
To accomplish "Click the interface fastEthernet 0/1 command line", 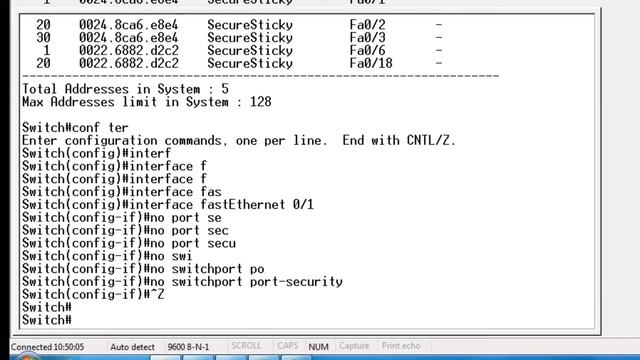I will 168,204.
